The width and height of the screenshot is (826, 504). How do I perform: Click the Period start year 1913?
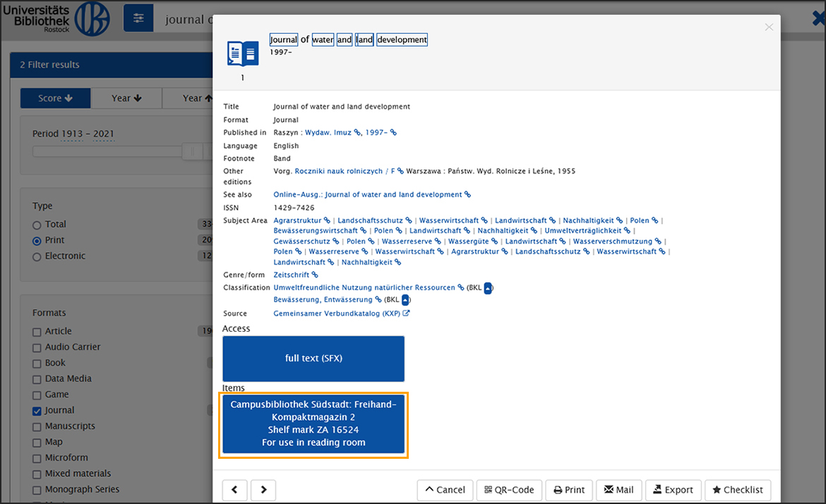(71, 134)
